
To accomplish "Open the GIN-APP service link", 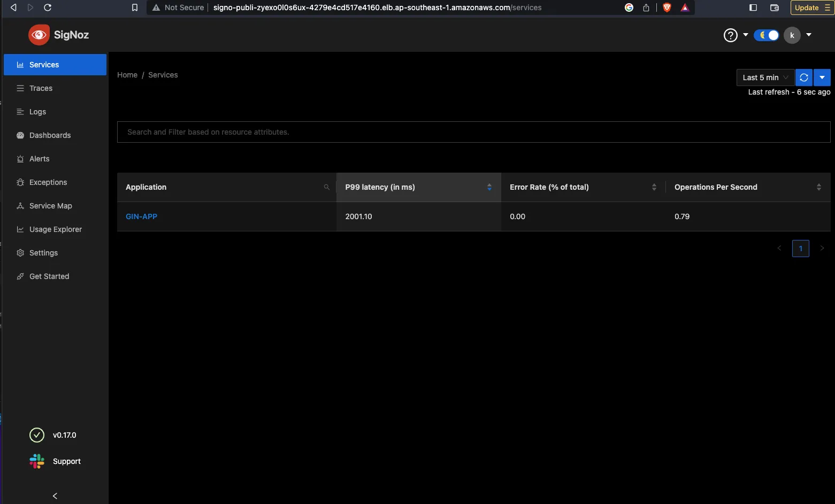I will click(x=141, y=216).
